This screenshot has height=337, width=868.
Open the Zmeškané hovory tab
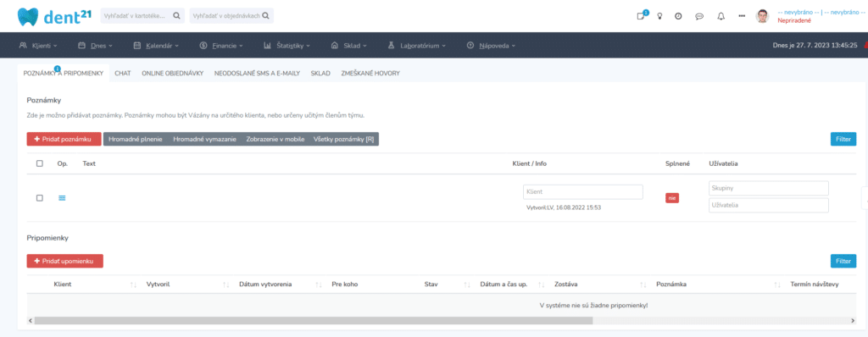click(371, 73)
